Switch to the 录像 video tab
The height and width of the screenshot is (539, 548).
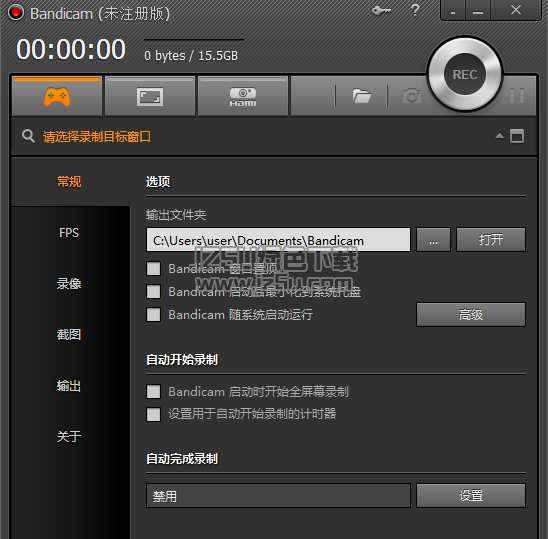[x=69, y=283]
